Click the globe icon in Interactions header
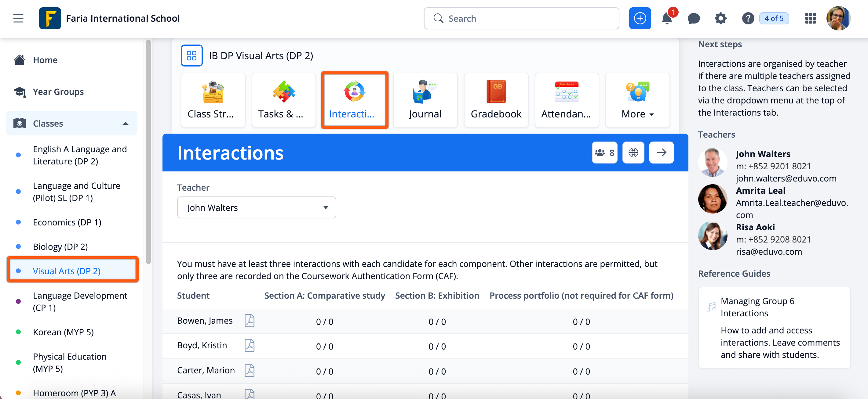The height and width of the screenshot is (399, 868). [x=633, y=153]
